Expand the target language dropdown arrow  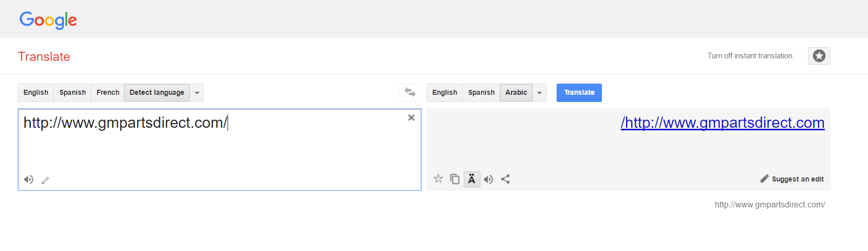click(539, 93)
